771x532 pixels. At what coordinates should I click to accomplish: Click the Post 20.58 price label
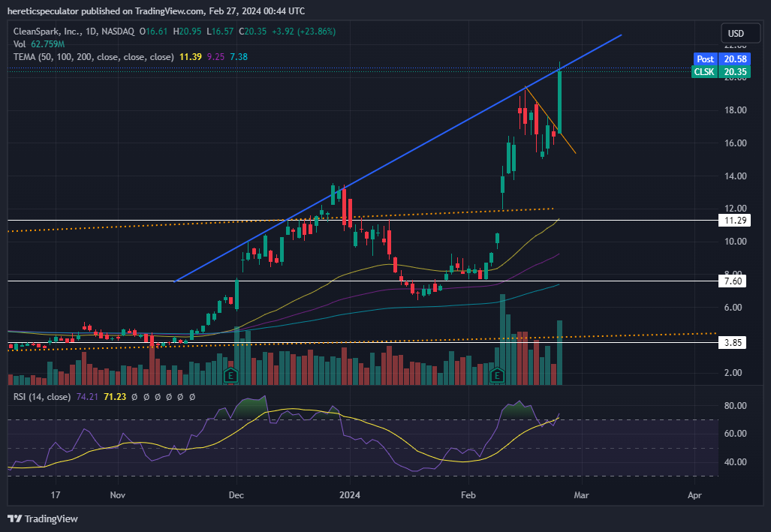tap(722, 59)
